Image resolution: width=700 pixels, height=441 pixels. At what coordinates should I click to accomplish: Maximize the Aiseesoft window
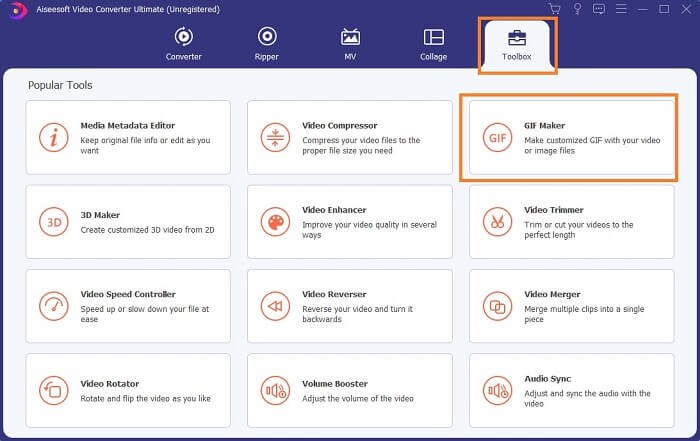(x=664, y=9)
